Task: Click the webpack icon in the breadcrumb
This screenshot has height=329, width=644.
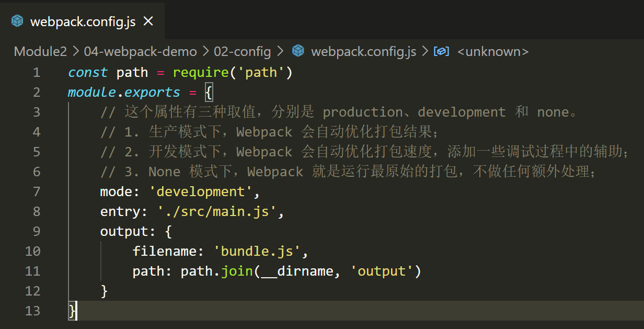Action: 298,51
